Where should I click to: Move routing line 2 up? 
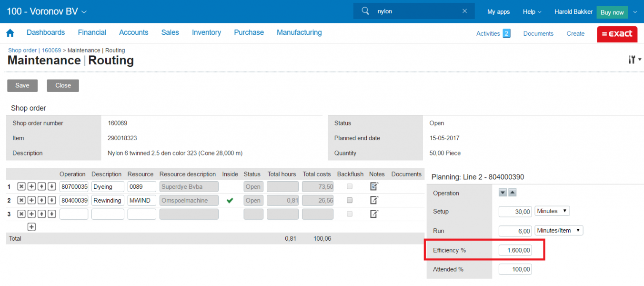tap(41, 200)
